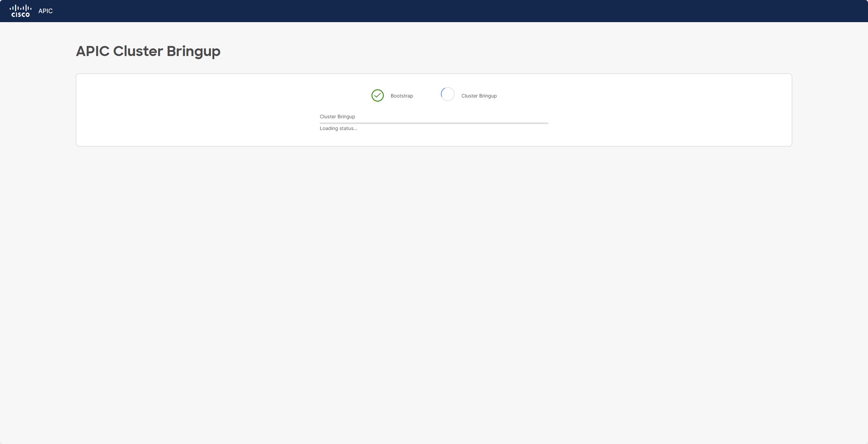Screen dimensions: 868x444
Task: Click the word 'Cluster' in page heading
Action: coord(138,51)
